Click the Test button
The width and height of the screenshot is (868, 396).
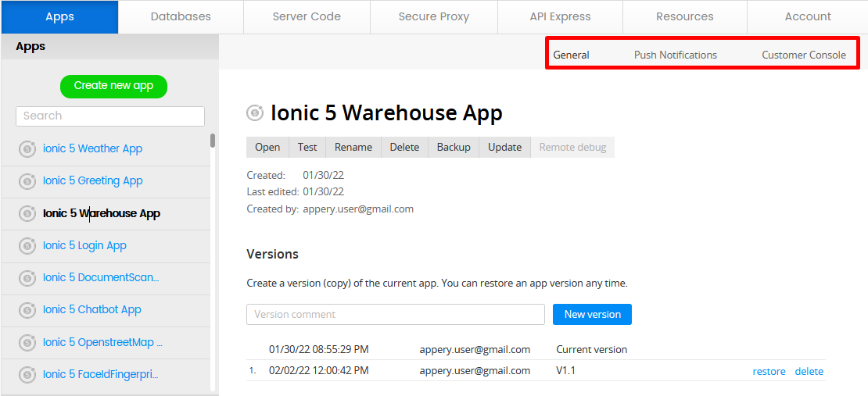[307, 147]
